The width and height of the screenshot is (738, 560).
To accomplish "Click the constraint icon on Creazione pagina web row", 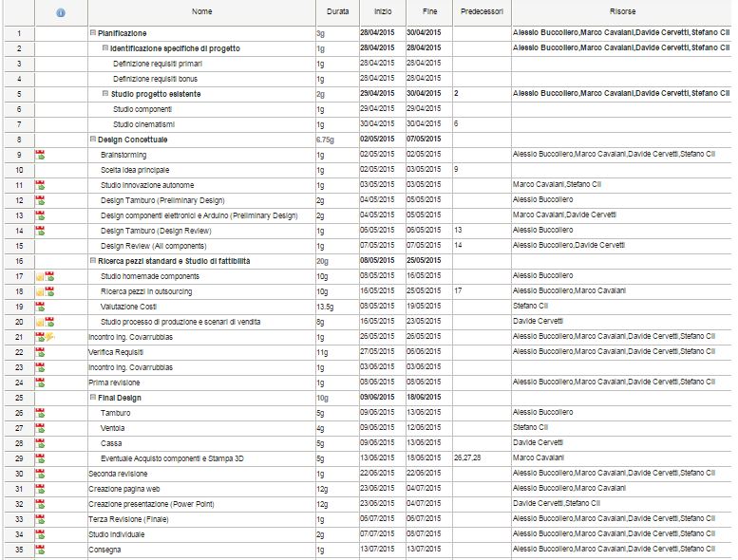I will pyautogui.click(x=40, y=489).
